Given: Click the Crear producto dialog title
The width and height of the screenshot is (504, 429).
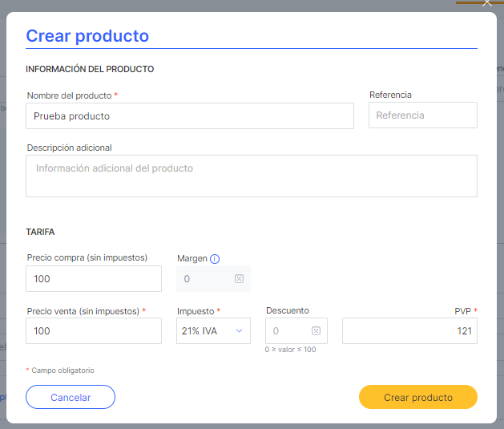Looking at the screenshot, I should (87, 36).
